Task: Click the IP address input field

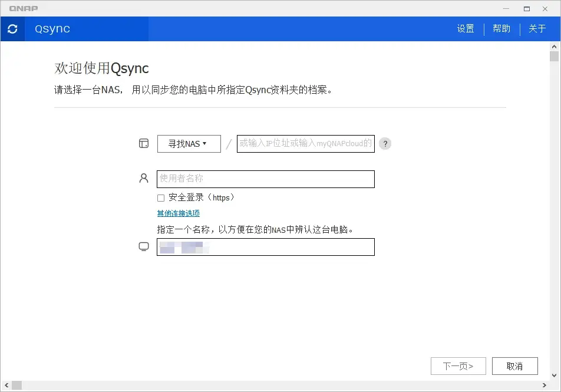Action: click(305, 143)
